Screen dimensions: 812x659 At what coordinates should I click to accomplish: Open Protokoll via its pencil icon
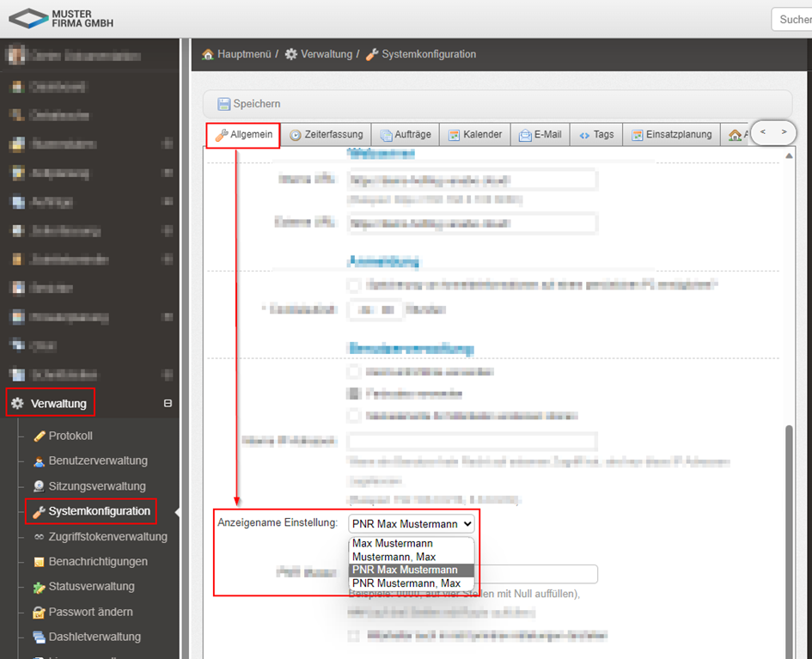39,436
